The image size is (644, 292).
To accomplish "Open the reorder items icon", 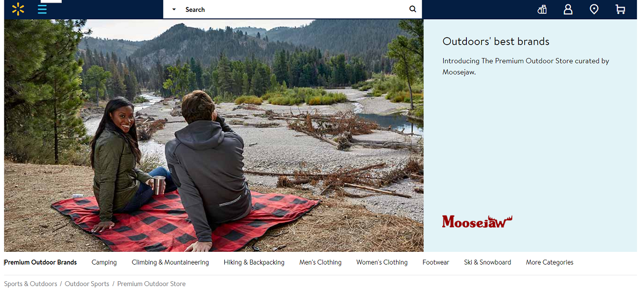I will [x=542, y=9].
